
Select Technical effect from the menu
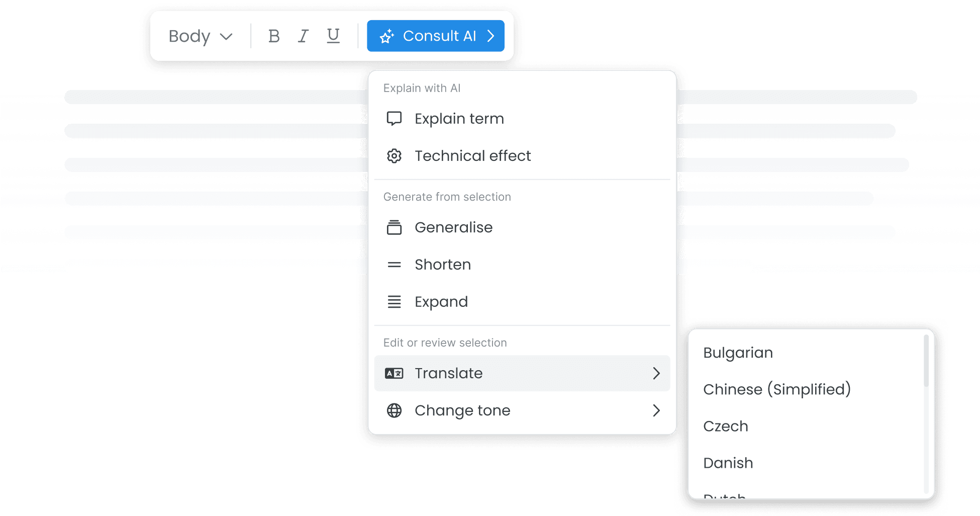pos(473,156)
